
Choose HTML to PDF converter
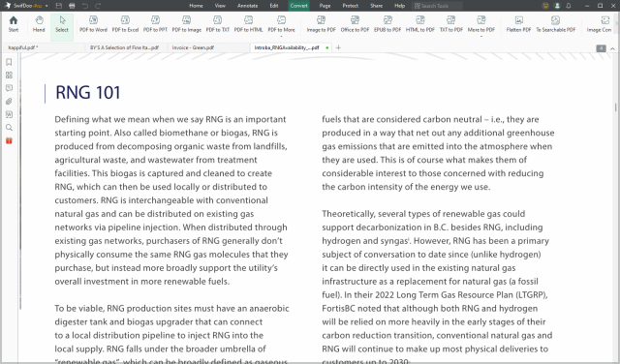420,24
